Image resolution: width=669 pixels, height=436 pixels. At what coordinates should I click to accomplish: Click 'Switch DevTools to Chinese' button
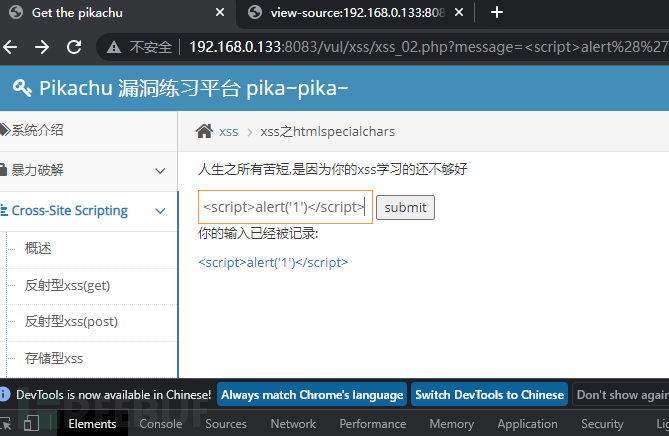[489, 395]
